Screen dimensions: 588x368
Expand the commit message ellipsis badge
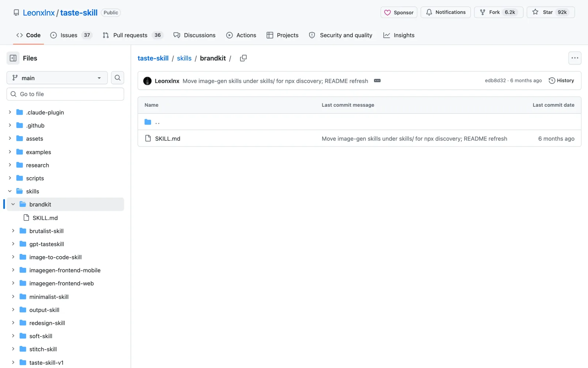coord(377,81)
